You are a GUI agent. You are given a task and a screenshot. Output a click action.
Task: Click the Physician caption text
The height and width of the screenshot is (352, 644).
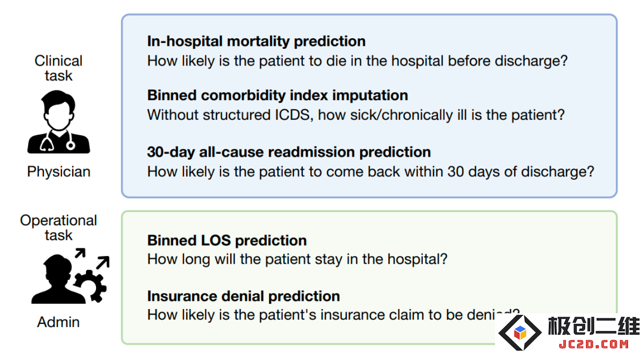(x=58, y=172)
